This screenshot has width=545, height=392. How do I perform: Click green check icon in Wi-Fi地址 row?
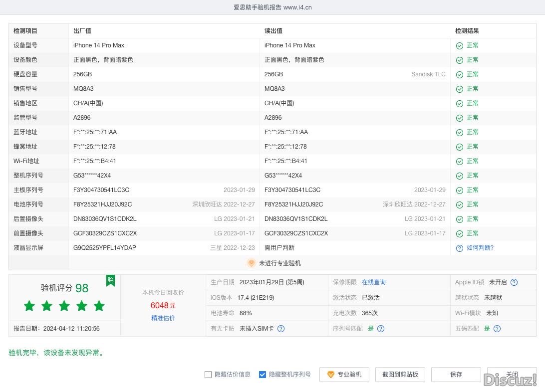[460, 162]
